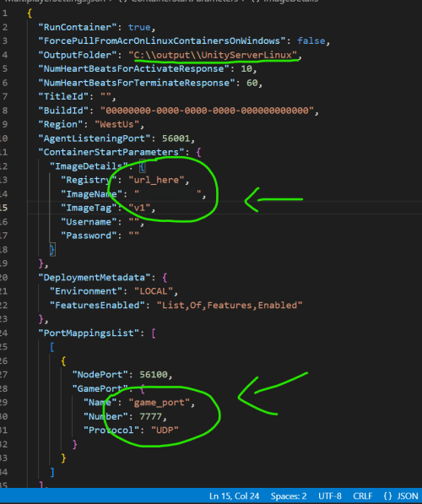
Task: Click the "url_here" registry value
Action: pos(156,180)
